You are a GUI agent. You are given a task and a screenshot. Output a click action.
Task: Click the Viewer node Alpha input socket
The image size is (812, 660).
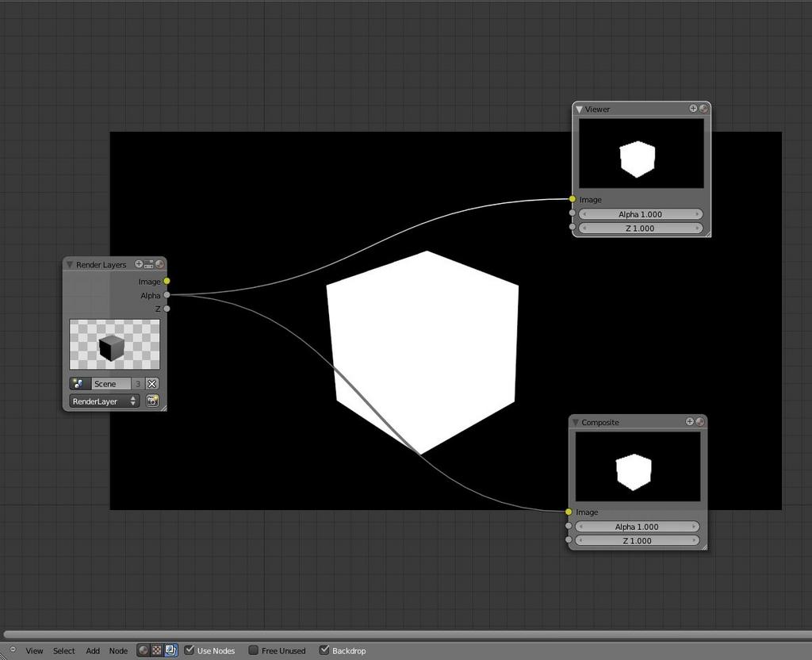[x=573, y=213]
